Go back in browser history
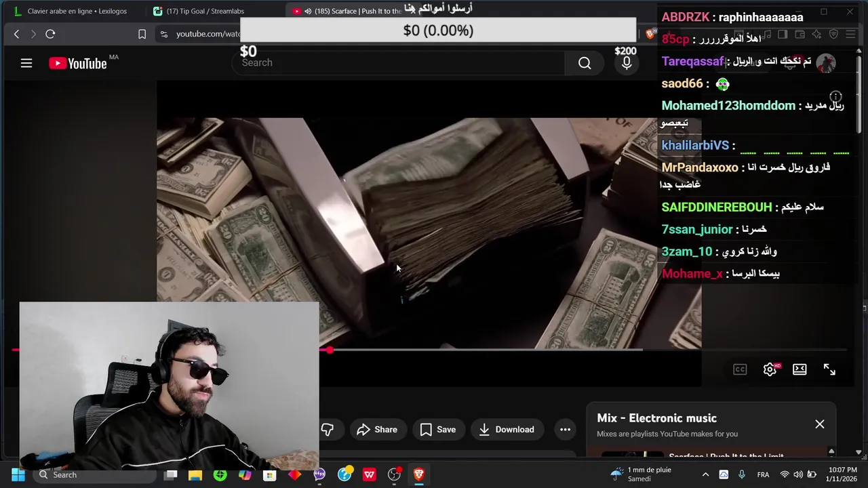Viewport: 868px width, 488px height. pos(17,34)
